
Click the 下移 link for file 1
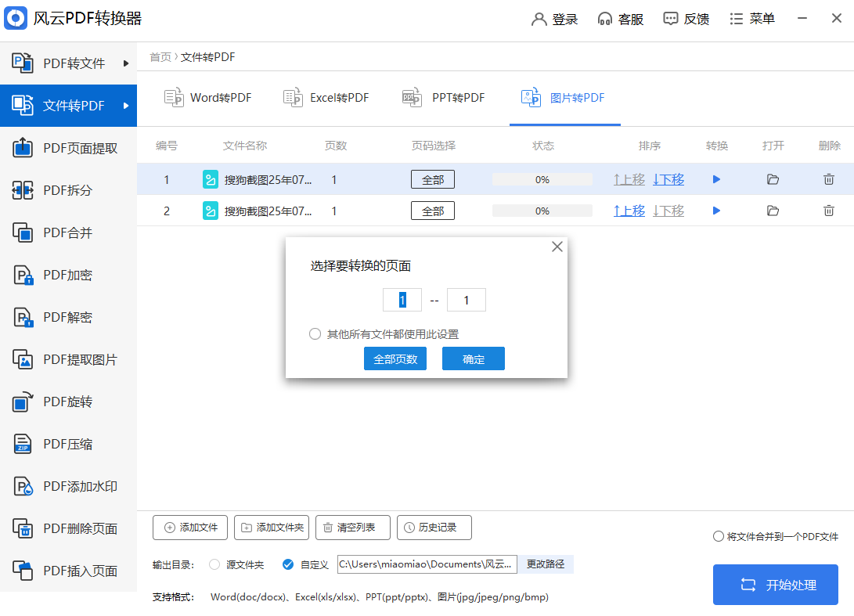pyautogui.click(x=668, y=180)
